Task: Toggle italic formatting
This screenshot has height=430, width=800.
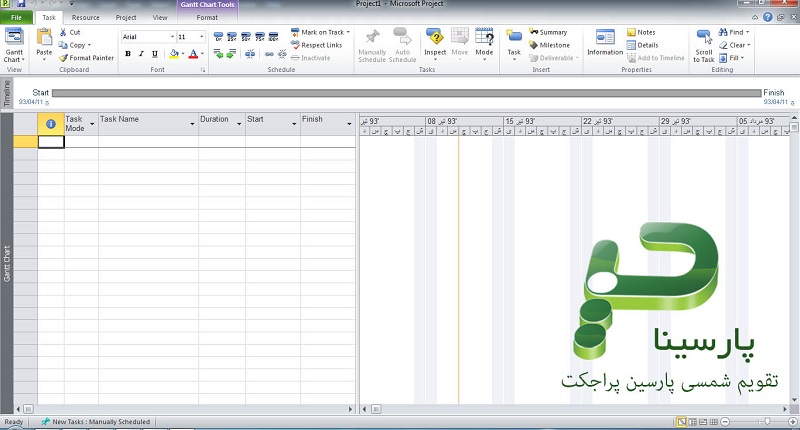Action: (x=141, y=54)
